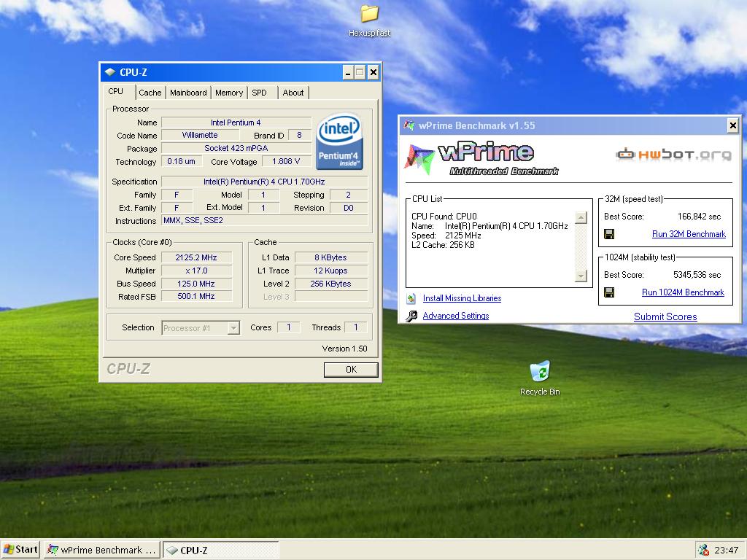Viewport: 747px width, 560px height.
Task: Click the Specification field text
Action: click(x=264, y=182)
